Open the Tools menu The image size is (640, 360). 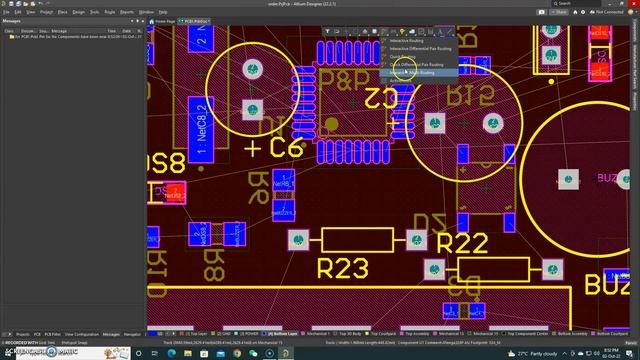click(94, 12)
